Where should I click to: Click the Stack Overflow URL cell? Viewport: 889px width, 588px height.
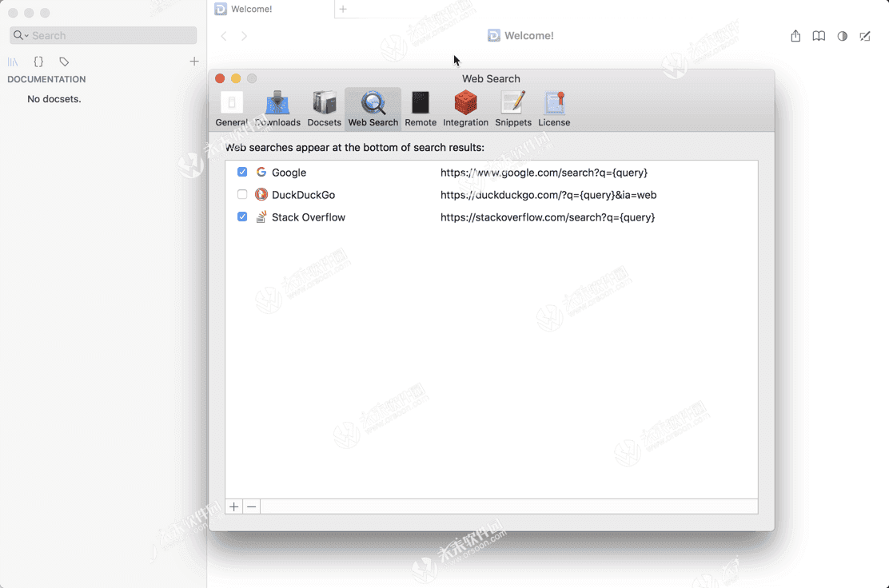pyautogui.click(x=548, y=217)
